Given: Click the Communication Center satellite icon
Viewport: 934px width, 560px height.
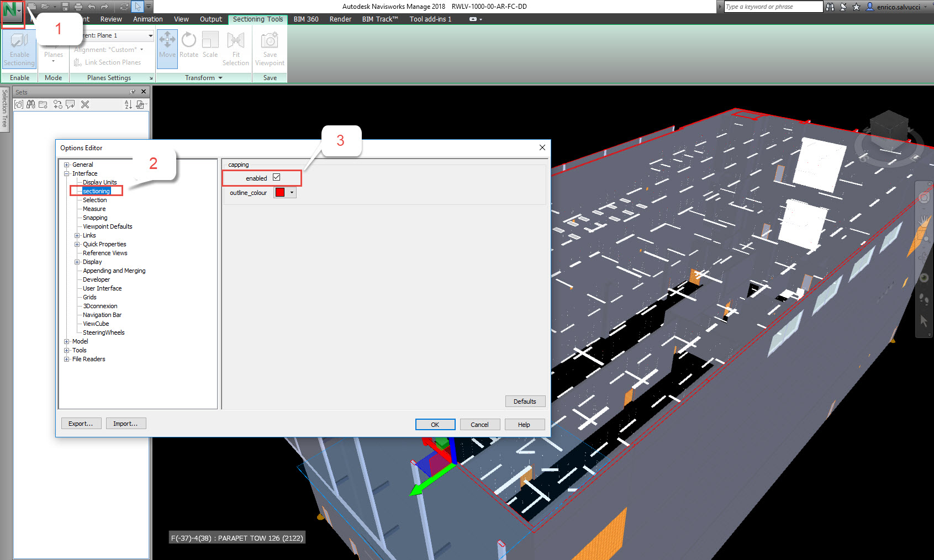Looking at the screenshot, I should [843, 7].
